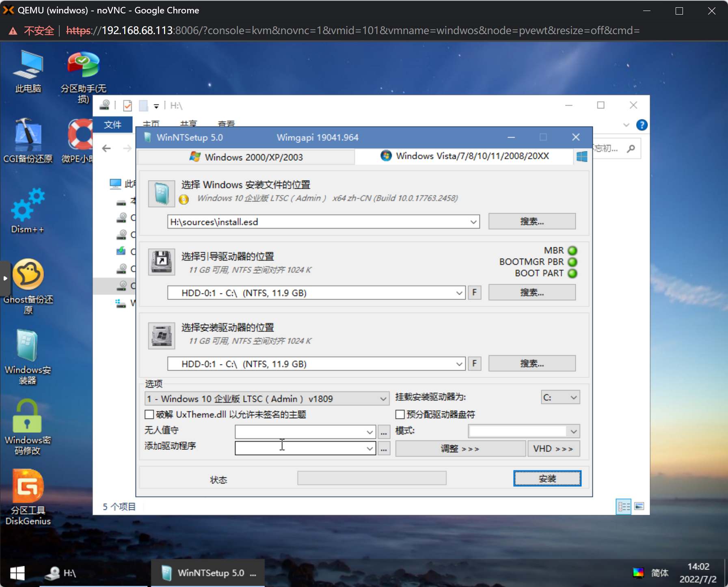
Task: Click the Windows logo at tab bar end
Action: click(582, 157)
